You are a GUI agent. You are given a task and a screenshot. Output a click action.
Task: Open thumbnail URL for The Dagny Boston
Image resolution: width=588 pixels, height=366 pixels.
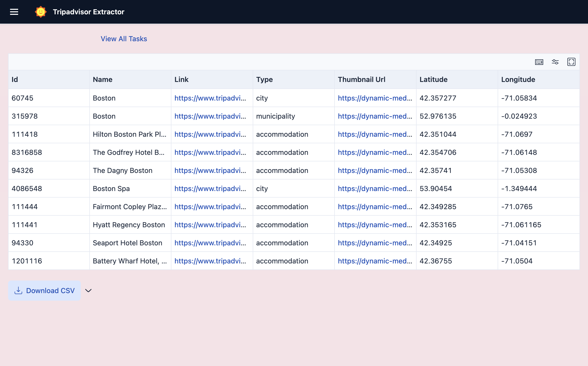(375, 170)
